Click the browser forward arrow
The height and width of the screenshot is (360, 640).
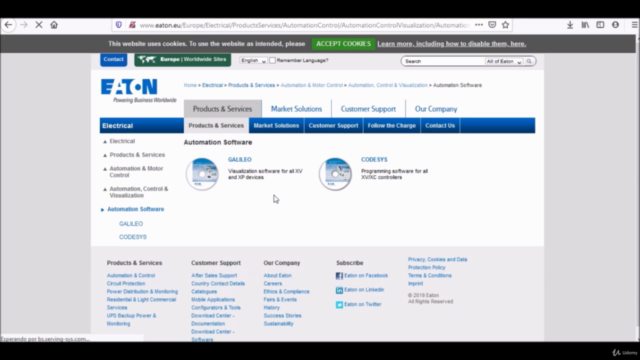click(x=24, y=25)
